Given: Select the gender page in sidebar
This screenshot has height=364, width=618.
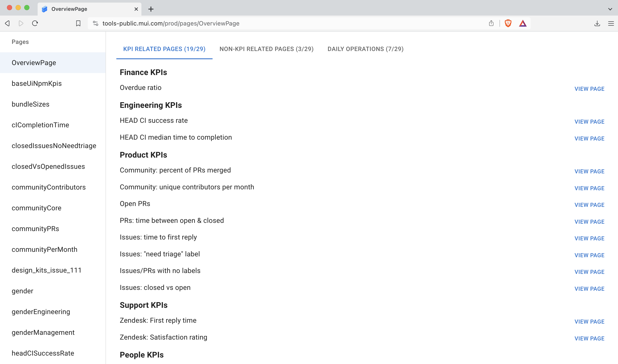Looking at the screenshot, I should point(22,291).
